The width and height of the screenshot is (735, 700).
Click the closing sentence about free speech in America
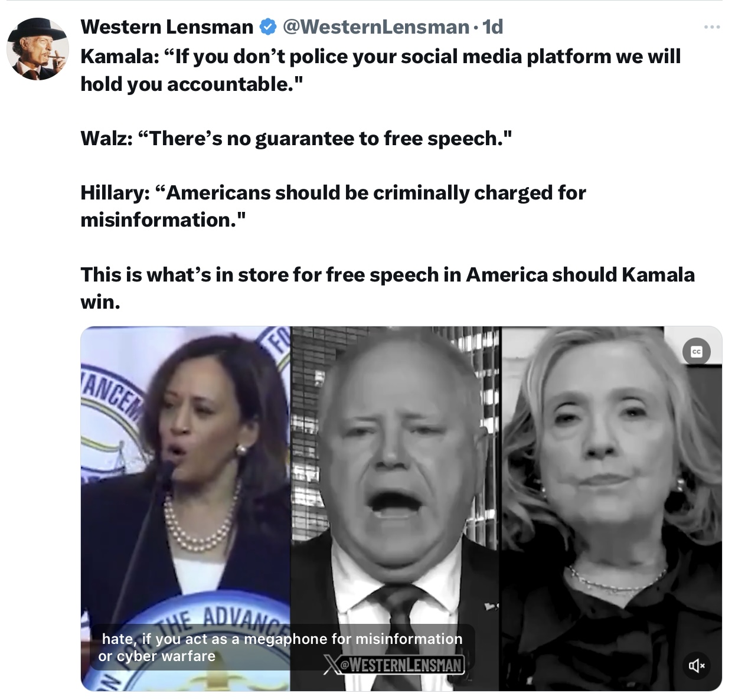388,288
